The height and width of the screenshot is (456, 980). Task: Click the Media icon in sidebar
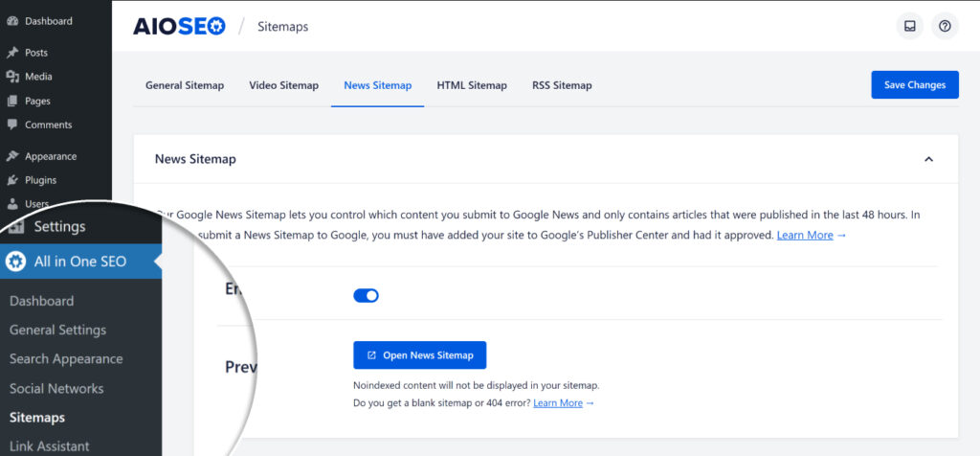11,77
